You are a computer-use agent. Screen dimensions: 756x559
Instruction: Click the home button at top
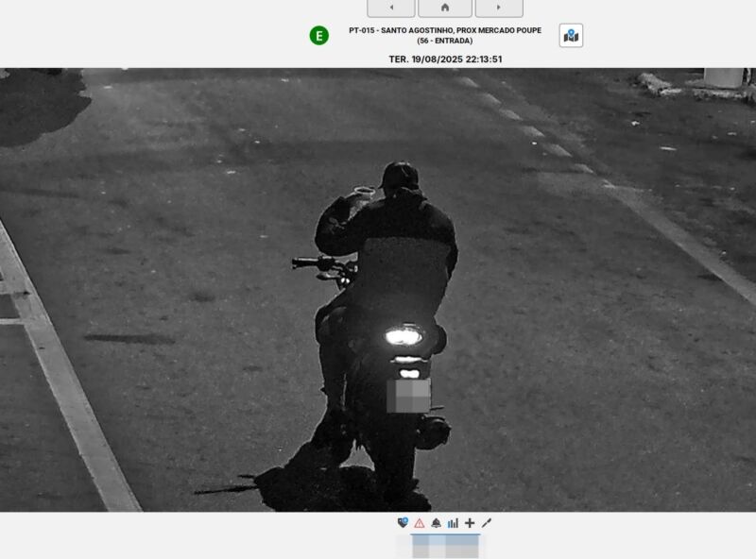444,8
